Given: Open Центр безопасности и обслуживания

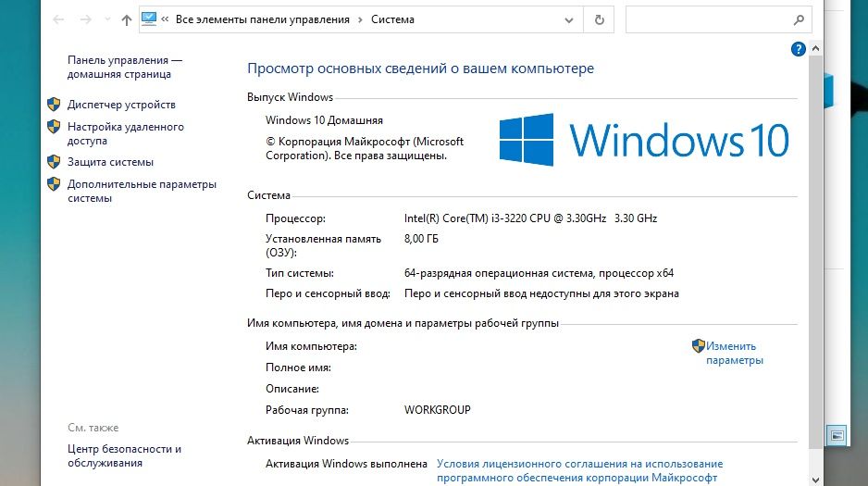Looking at the screenshot, I should pos(125,455).
